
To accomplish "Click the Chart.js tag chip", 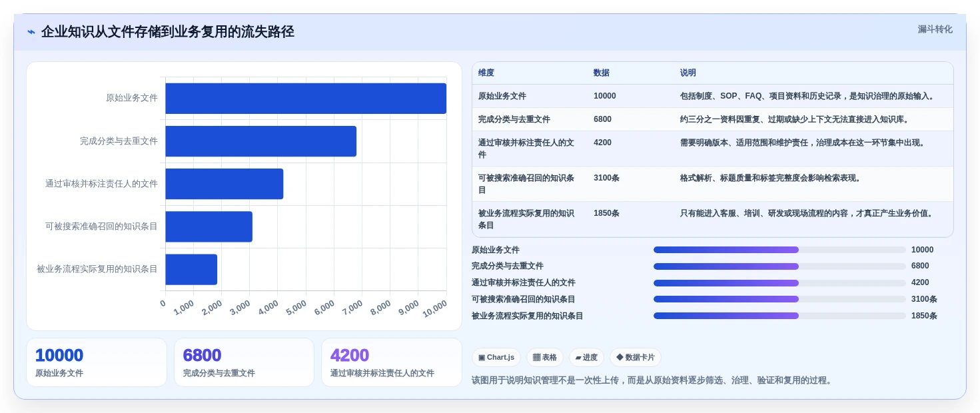I will [x=496, y=358].
